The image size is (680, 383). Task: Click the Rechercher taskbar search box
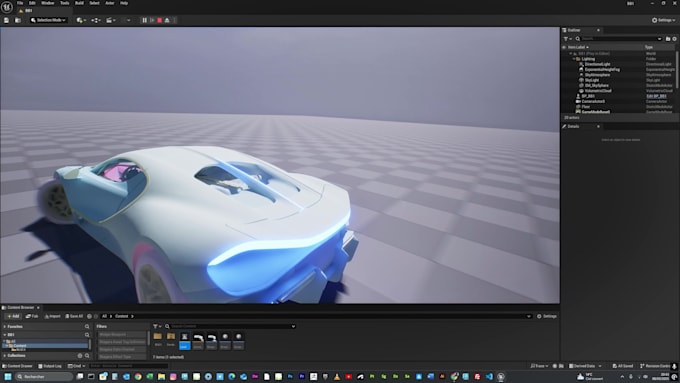[44, 376]
